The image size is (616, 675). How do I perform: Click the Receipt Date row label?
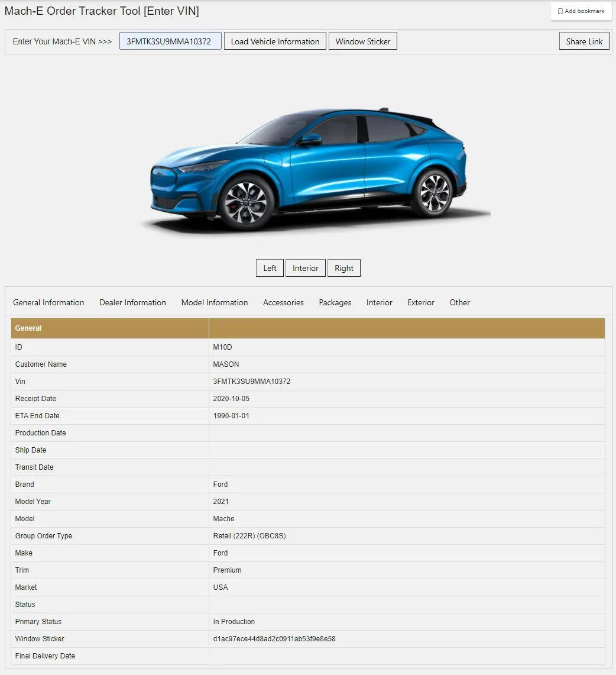point(35,399)
